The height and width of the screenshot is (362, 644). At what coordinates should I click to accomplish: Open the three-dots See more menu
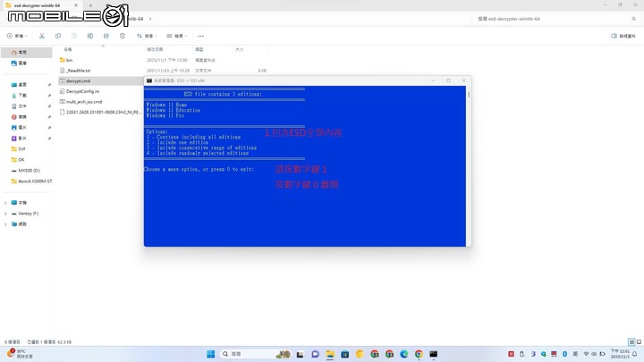click(201, 36)
